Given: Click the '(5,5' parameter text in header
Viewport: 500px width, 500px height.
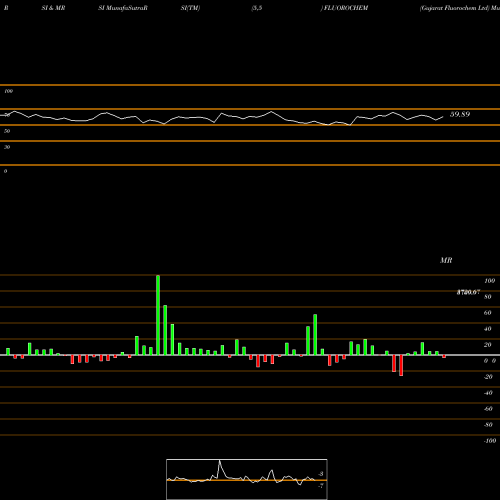Looking at the screenshot, I should point(257,8).
